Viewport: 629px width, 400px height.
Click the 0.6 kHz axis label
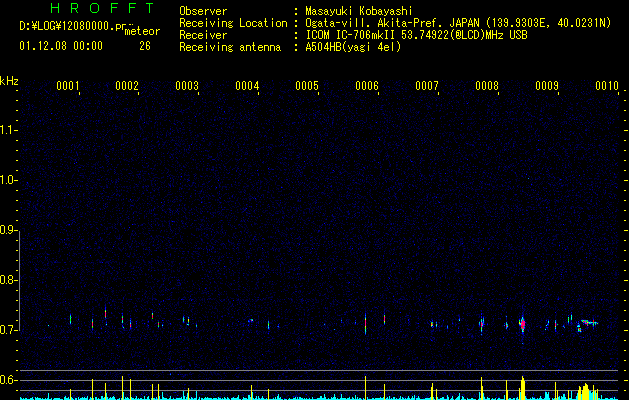[9, 380]
